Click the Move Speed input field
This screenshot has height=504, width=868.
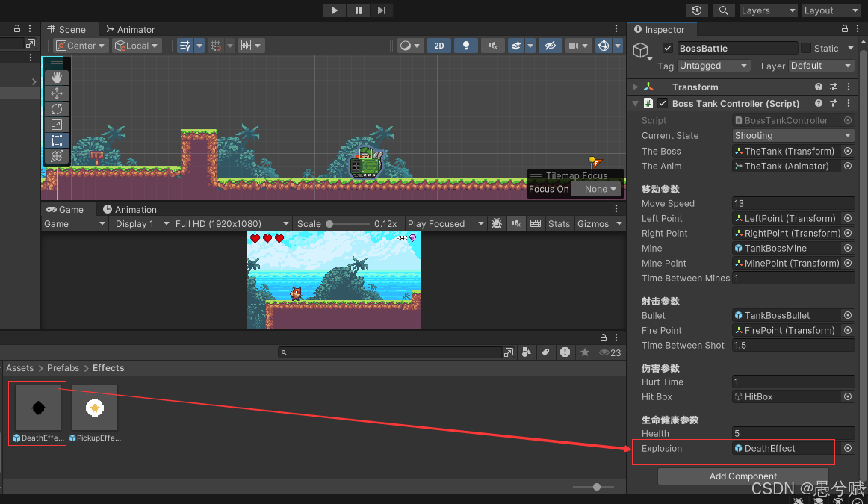(x=793, y=203)
